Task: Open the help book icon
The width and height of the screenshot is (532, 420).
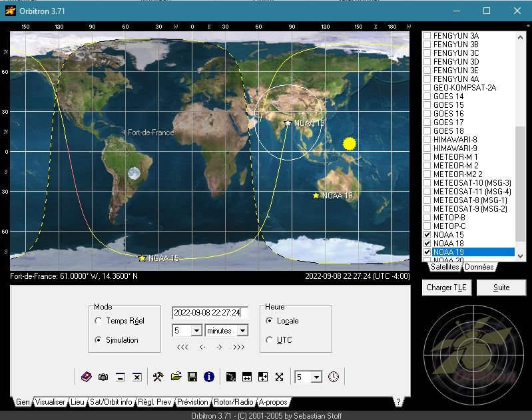Action: [86, 377]
